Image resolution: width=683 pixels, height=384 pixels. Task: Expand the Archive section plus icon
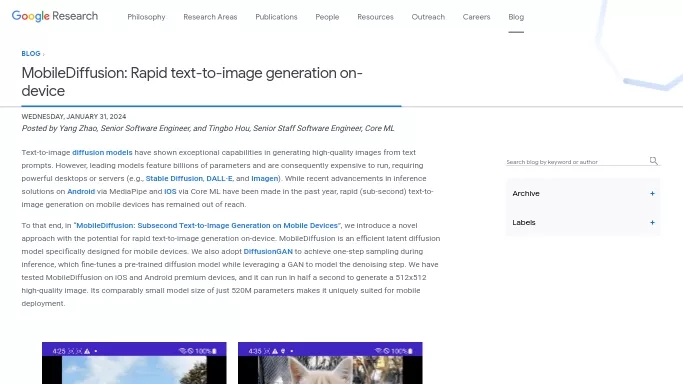[x=652, y=193]
